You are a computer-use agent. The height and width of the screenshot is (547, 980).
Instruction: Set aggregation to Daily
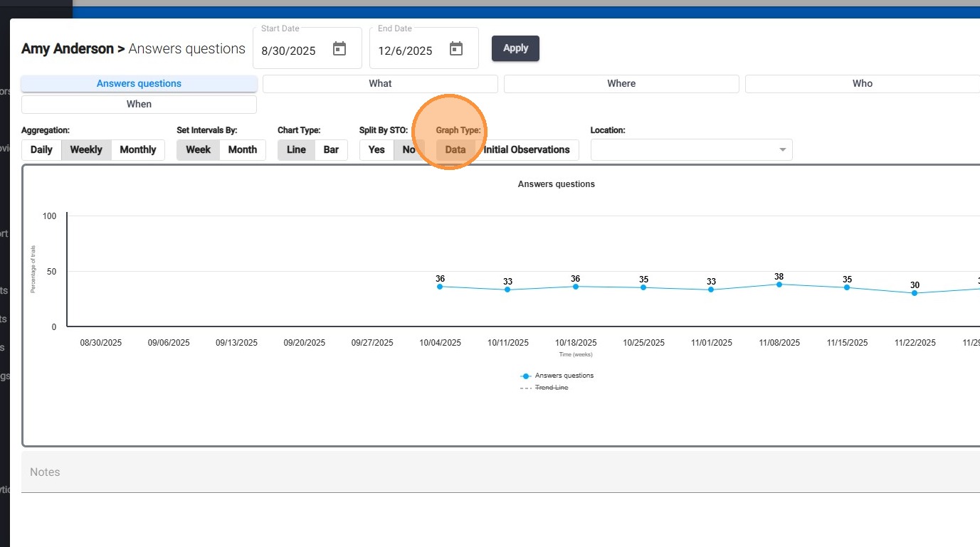[x=41, y=149]
